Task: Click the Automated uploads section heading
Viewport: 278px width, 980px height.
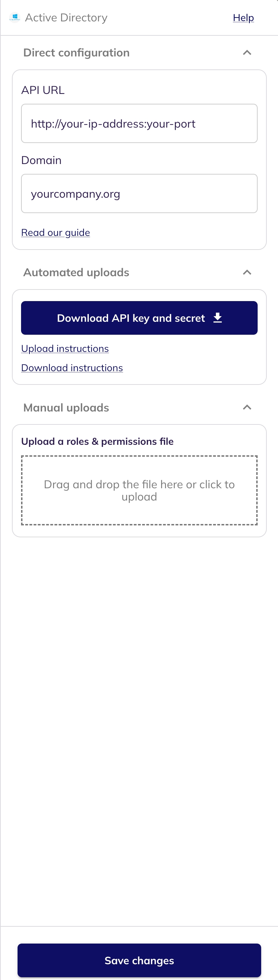Action: pyautogui.click(x=76, y=272)
